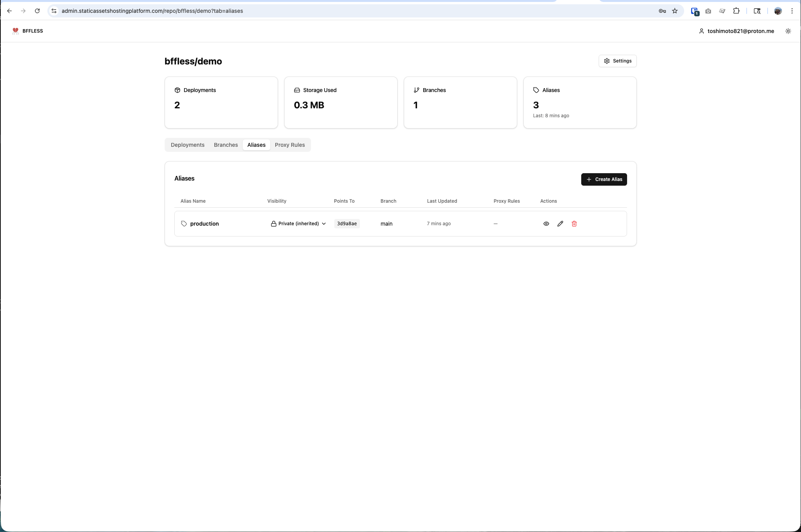The height and width of the screenshot is (532, 801).
Task: Open Settings for the repository
Action: click(x=617, y=61)
